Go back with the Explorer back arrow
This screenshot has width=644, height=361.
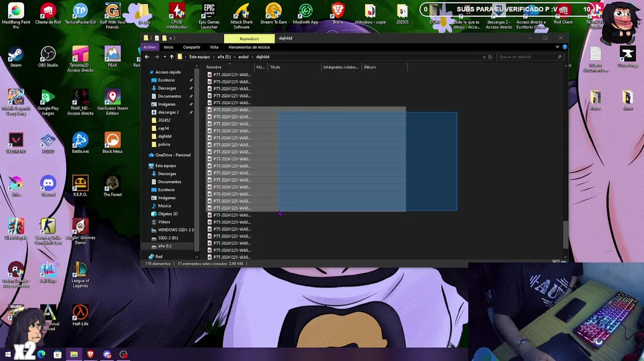[x=147, y=57]
